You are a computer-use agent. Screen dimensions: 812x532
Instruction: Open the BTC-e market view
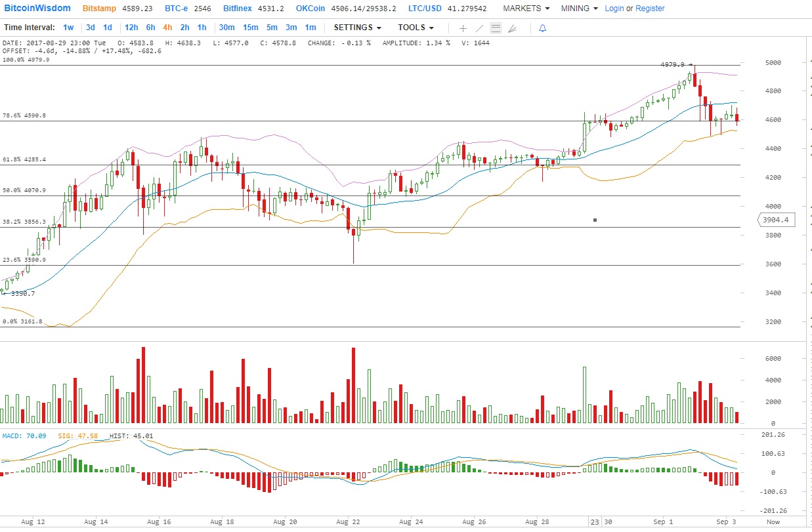(175, 9)
